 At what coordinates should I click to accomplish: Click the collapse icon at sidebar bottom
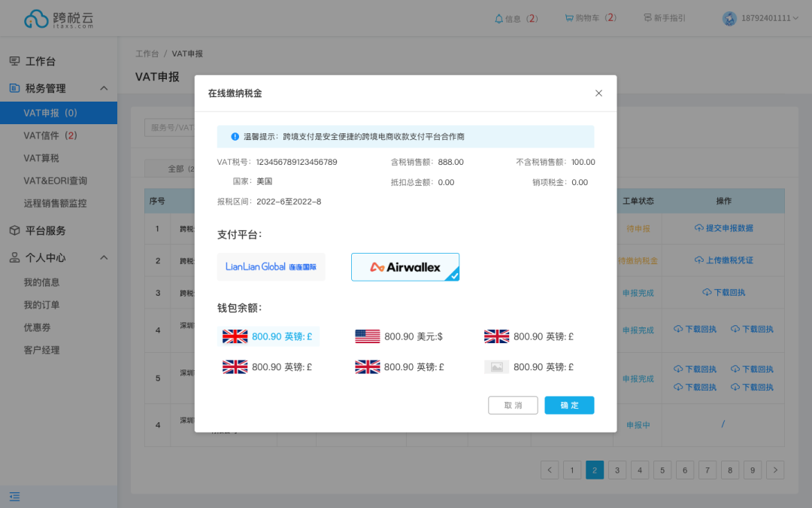14,497
